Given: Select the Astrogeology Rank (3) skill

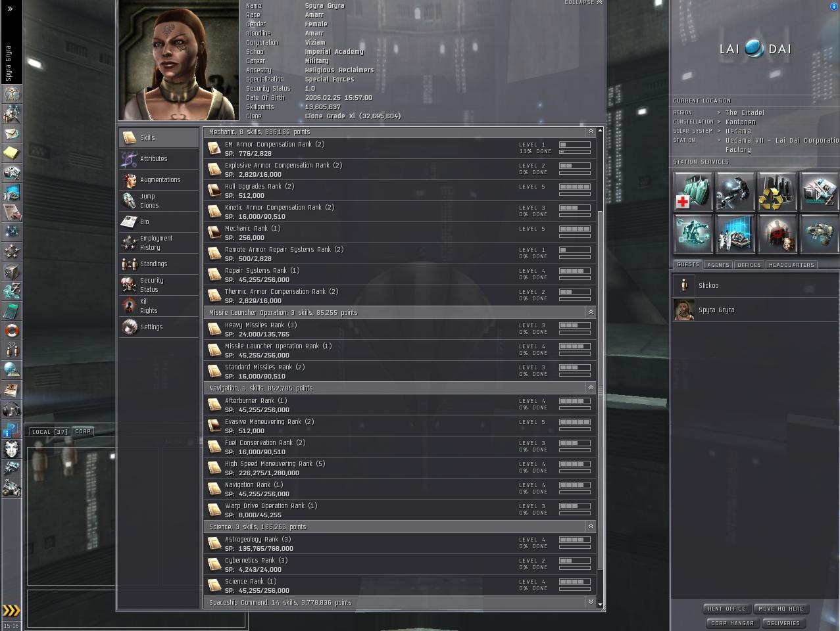Looking at the screenshot, I should (399, 544).
